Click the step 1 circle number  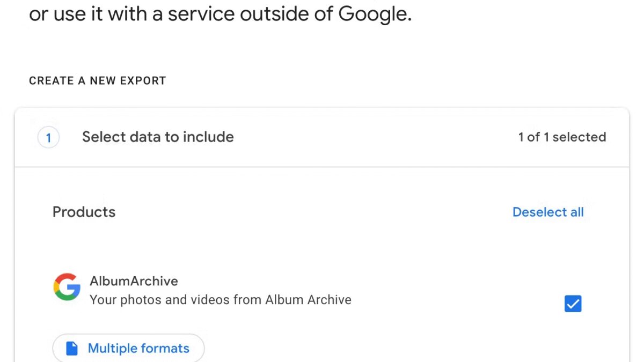tap(48, 138)
